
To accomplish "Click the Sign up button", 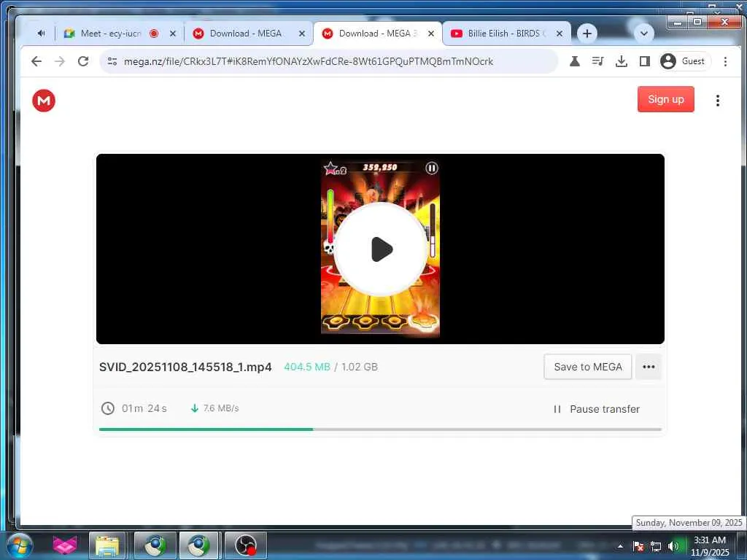I will click(x=665, y=99).
